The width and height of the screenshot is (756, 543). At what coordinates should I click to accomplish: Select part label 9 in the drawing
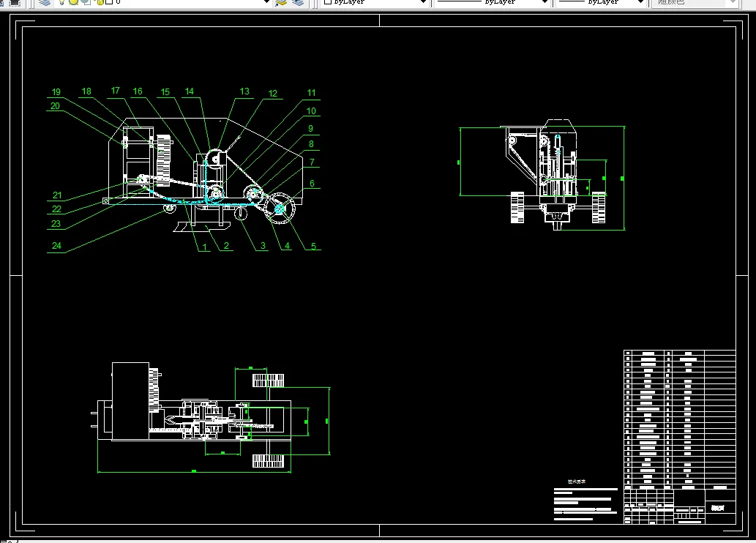(310, 128)
